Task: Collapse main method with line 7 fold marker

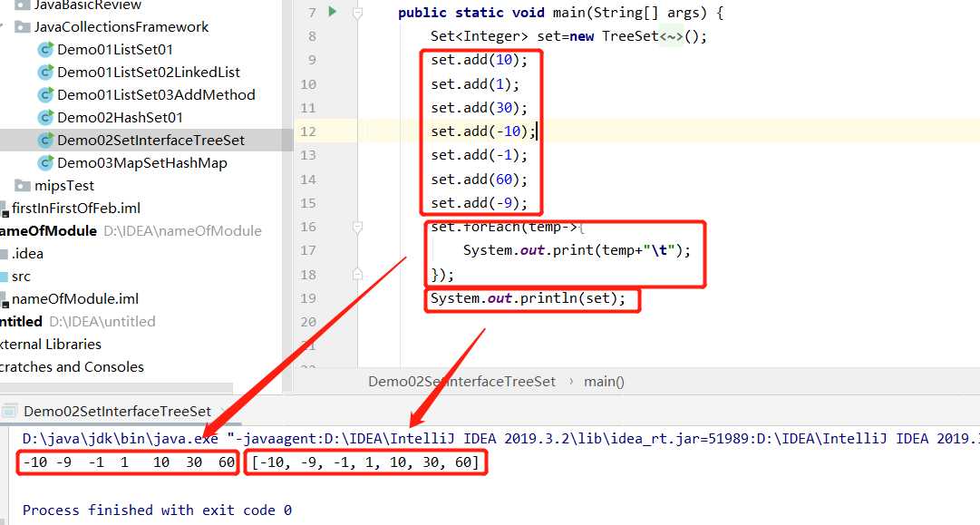Action: 357,12
